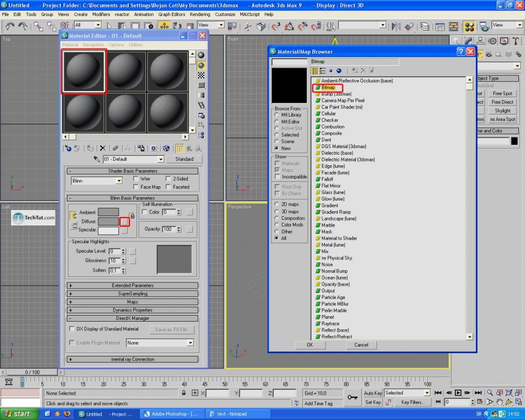Image resolution: width=525 pixels, height=420 pixels.
Task: Switch browser to View List icon
Action: tap(315, 71)
